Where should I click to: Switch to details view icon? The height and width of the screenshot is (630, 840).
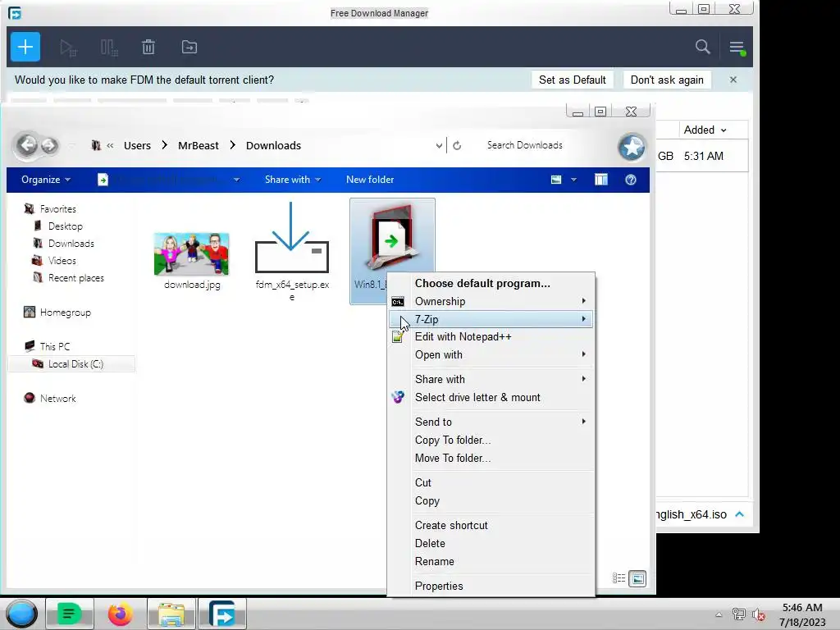(x=619, y=578)
